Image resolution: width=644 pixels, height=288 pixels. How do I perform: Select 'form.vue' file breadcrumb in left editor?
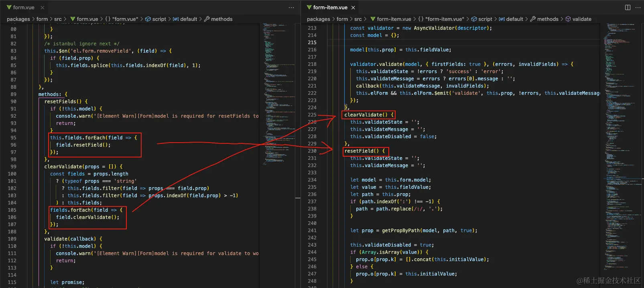point(87,19)
